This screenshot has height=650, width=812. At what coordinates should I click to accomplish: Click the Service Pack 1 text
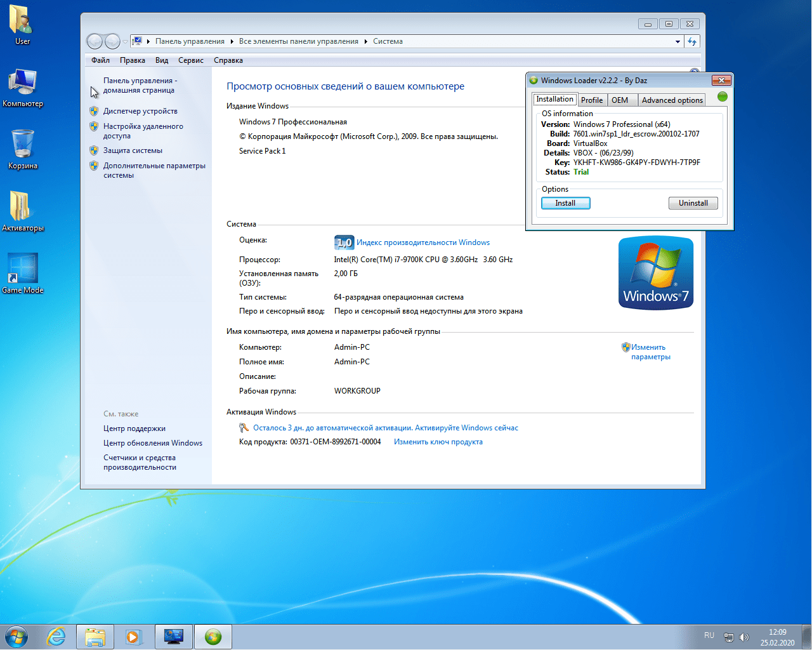point(263,151)
